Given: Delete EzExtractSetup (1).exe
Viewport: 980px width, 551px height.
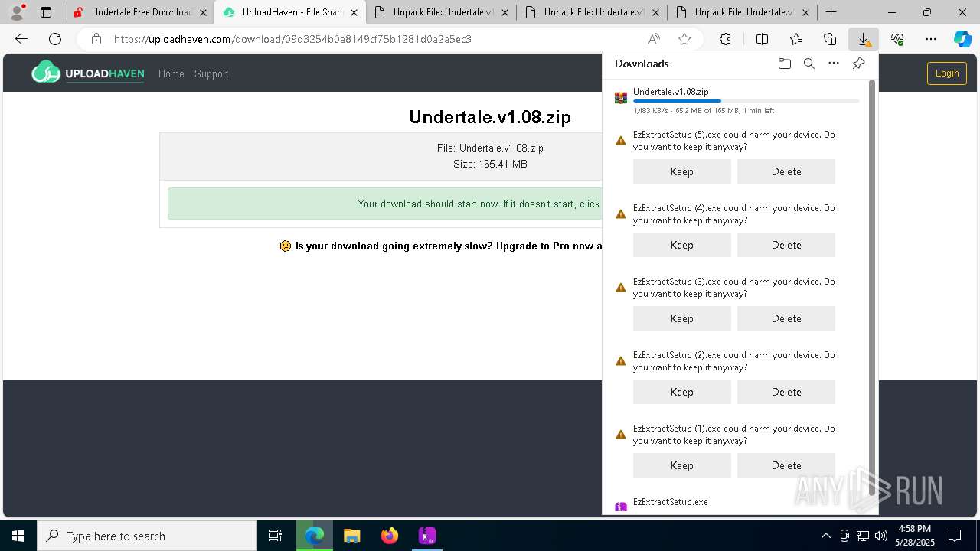Looking at the screenshot, I should coord(786,465).
